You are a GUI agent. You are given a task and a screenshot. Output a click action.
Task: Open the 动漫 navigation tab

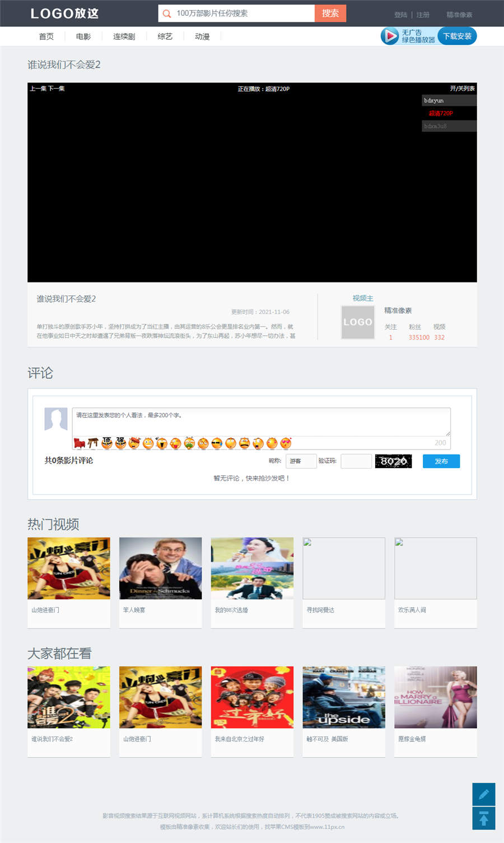[x=202, y=36]
